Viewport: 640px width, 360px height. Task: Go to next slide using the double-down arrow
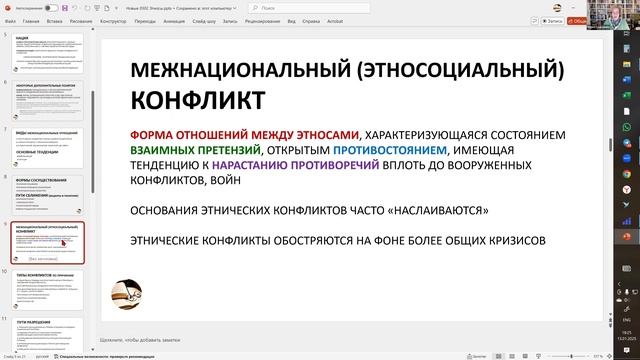coord(610,326)
